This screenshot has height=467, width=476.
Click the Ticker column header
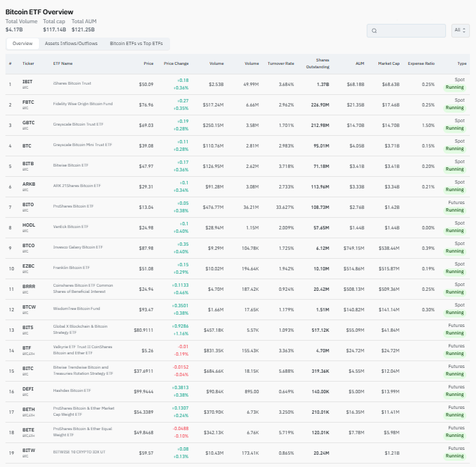coord(28,63)
